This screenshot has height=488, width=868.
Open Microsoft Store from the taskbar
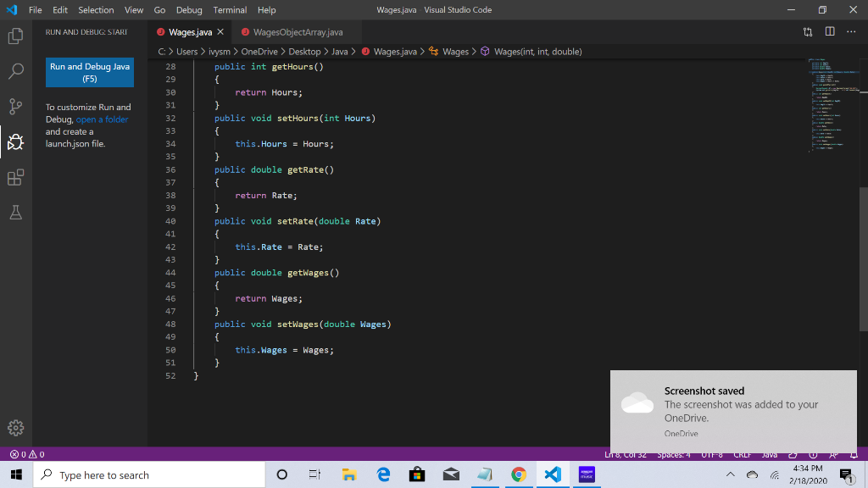(x=417, y=474)
